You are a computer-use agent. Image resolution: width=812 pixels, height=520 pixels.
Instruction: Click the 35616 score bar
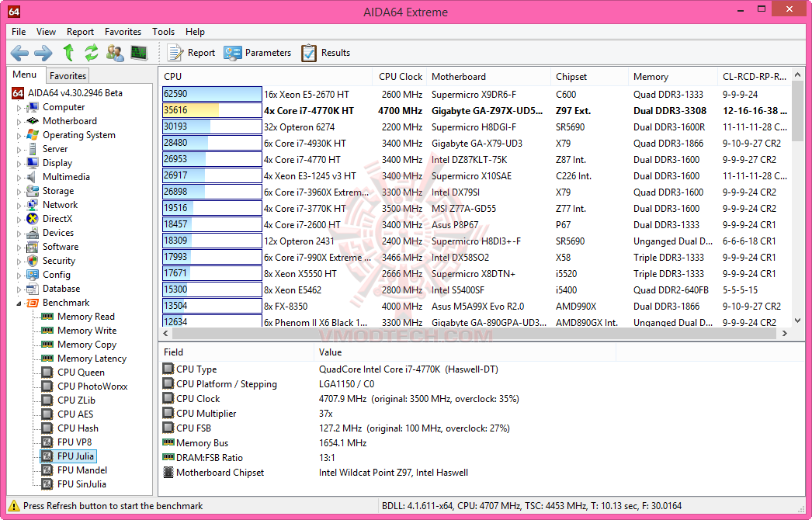click(212, 110)
